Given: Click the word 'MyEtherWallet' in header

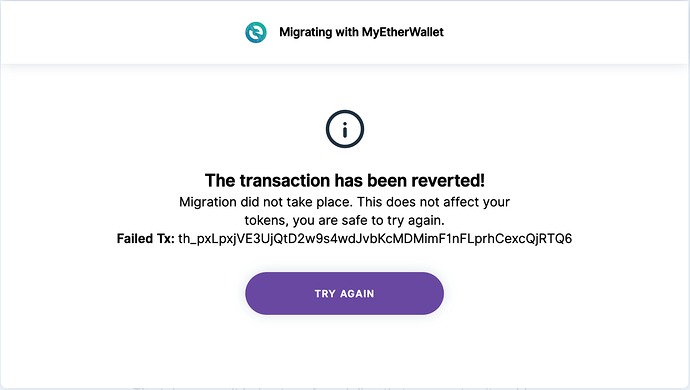Looking at the screenshot, I should [x=403, y=32].
